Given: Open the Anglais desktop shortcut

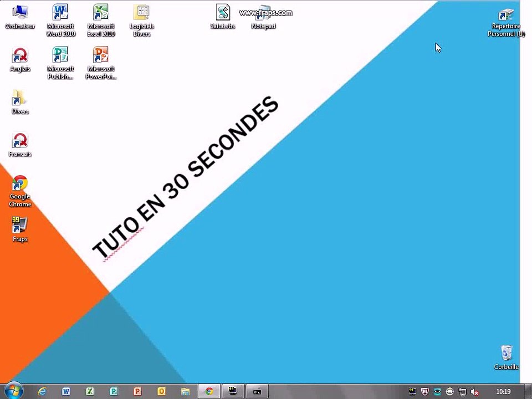Looking at the screenshot, I should pos(20,60).
